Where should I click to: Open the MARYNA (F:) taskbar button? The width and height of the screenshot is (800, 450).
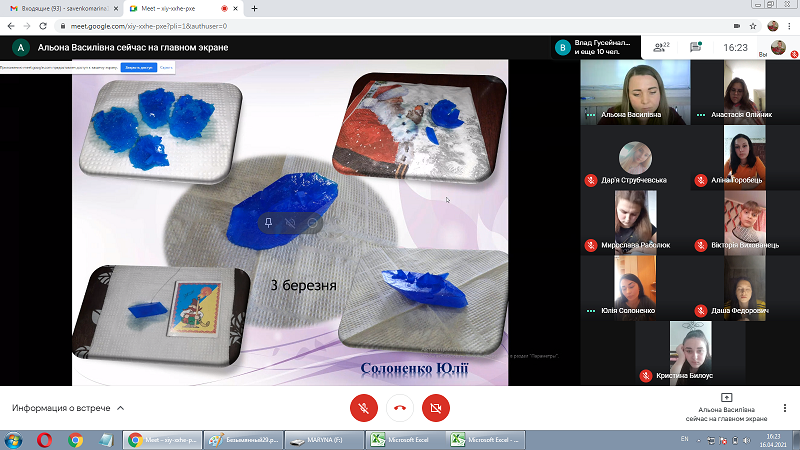[x=324, y=440]
